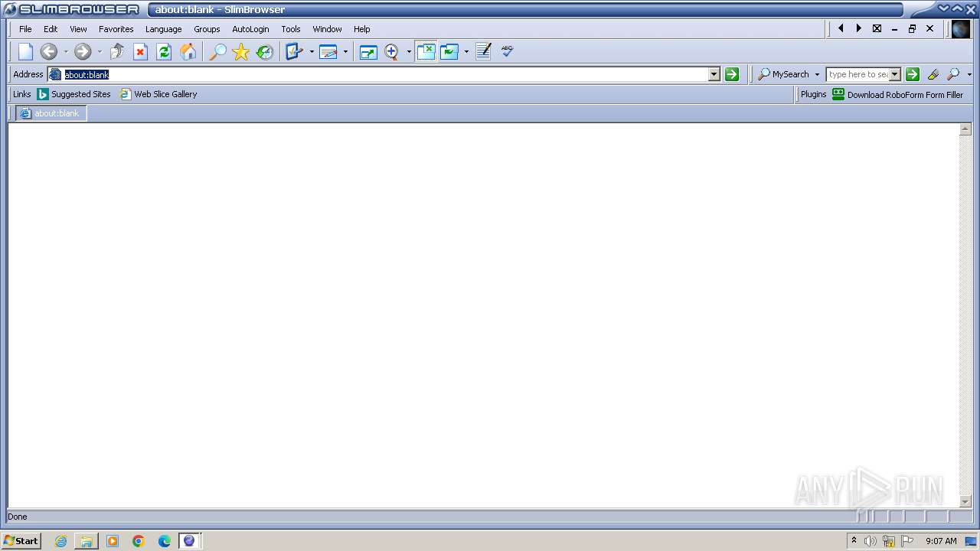The image size is (980, 551).
Task: Refresh the page with green arrows icon
Action: point(164,51)
